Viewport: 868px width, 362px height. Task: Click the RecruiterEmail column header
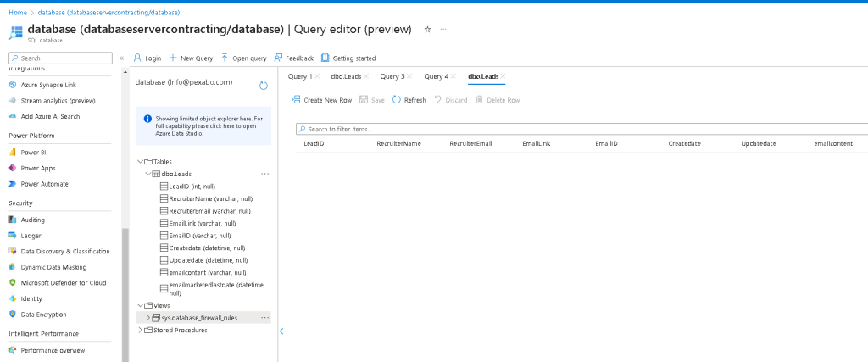pyautogui.click(x=470, y=143)
